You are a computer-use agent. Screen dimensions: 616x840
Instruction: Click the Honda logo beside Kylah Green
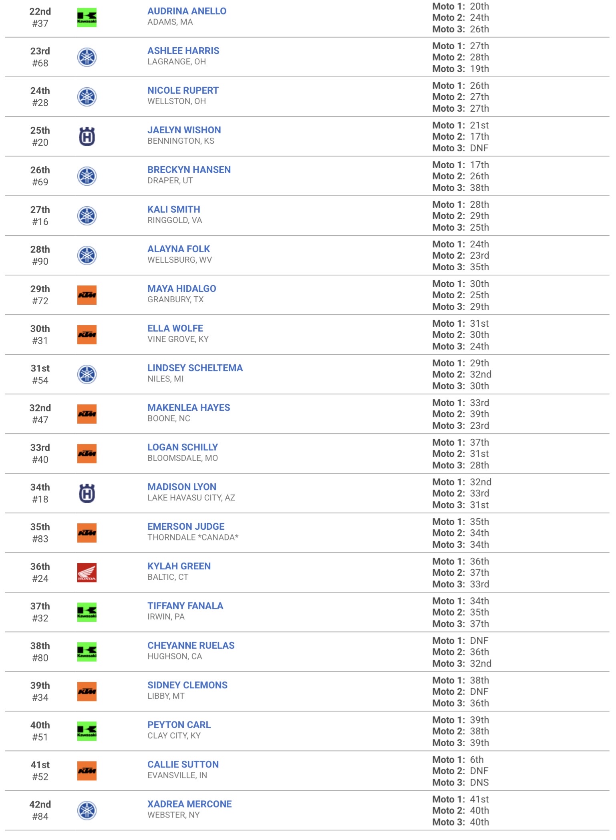[x=87, y=573]
